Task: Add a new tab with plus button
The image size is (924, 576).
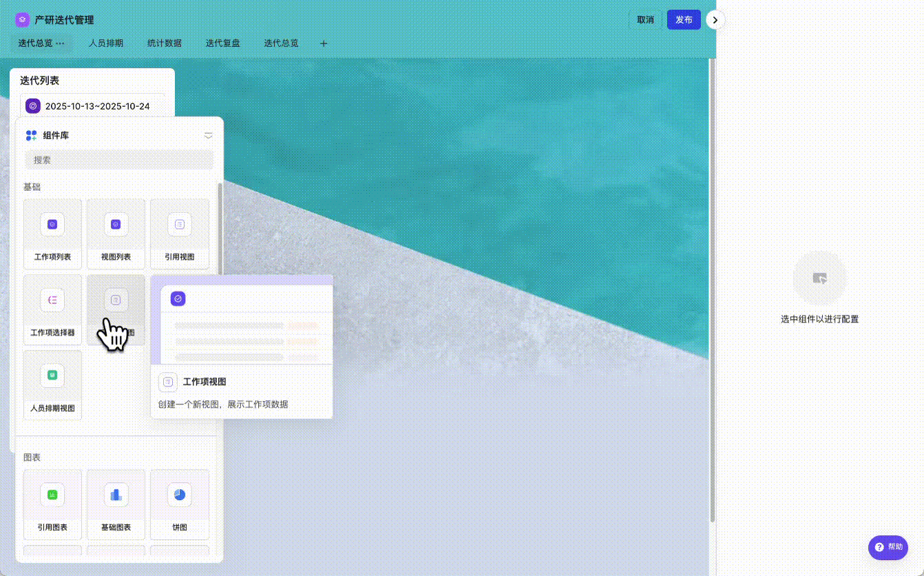Action: click(324, 43)
